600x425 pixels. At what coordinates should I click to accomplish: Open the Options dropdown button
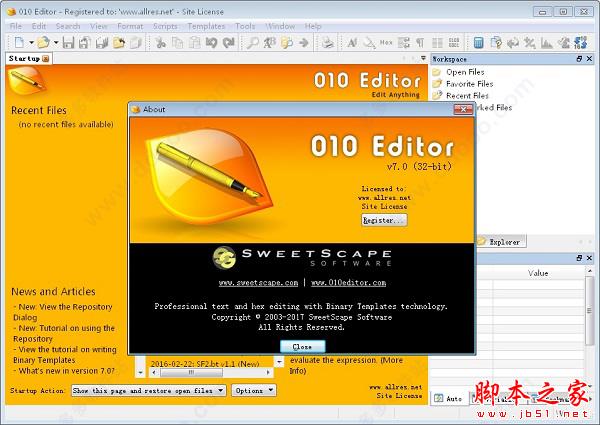[x=253, y=391]
